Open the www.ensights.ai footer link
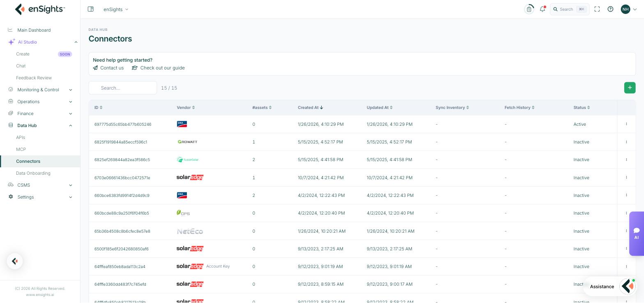The width and height of the screenshot is (644, 303). [40, 295]
